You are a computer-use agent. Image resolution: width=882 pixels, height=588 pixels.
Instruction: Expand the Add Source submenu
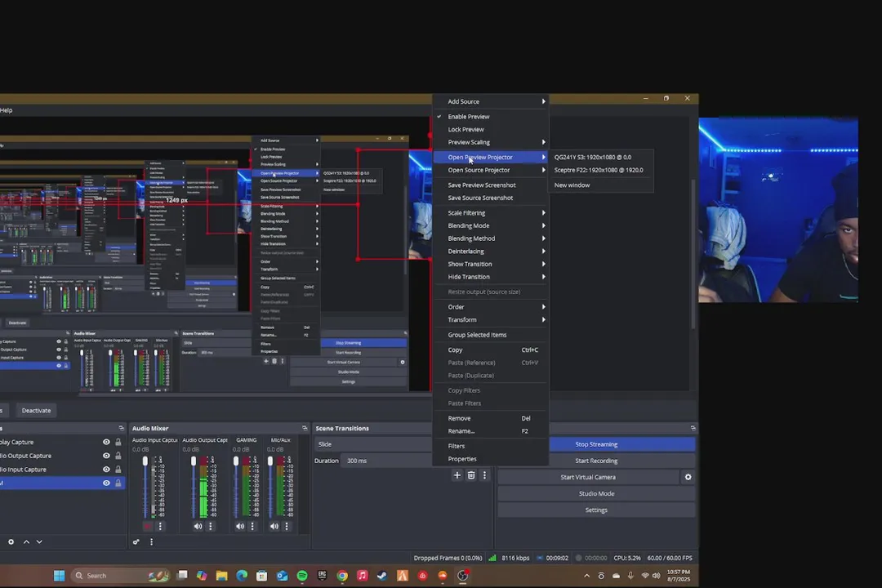(491, 102)
